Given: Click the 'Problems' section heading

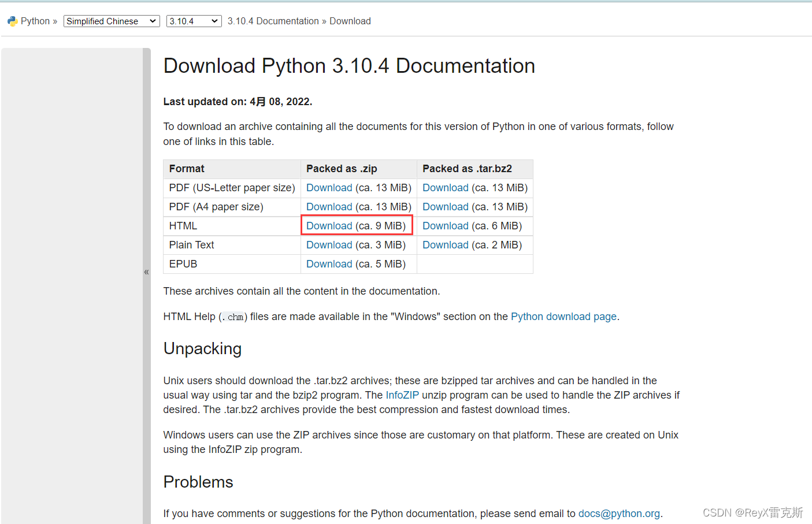Looking at the screenshot, I should 198,482.
